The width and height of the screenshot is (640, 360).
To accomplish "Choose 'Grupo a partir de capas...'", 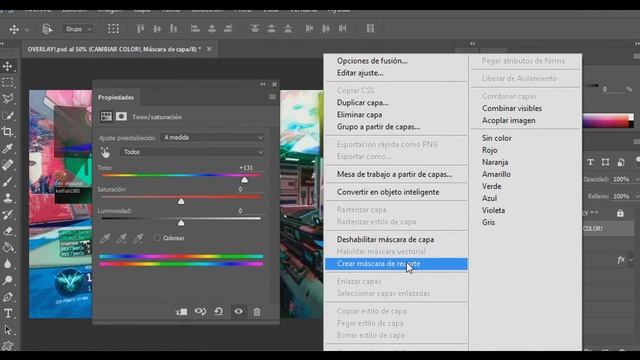I will pyautogui.click(x=378, y=127).
